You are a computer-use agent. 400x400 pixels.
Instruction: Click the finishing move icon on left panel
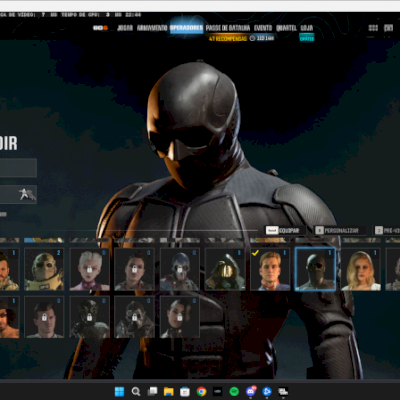click(x=27, y=194)
